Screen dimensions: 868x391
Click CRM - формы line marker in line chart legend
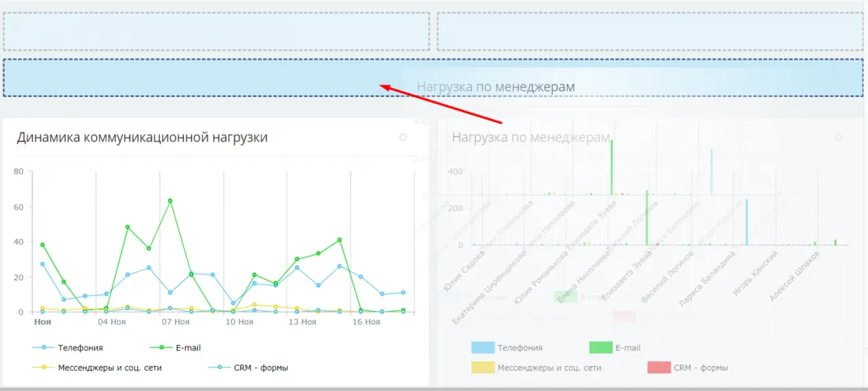pos(220,368)
